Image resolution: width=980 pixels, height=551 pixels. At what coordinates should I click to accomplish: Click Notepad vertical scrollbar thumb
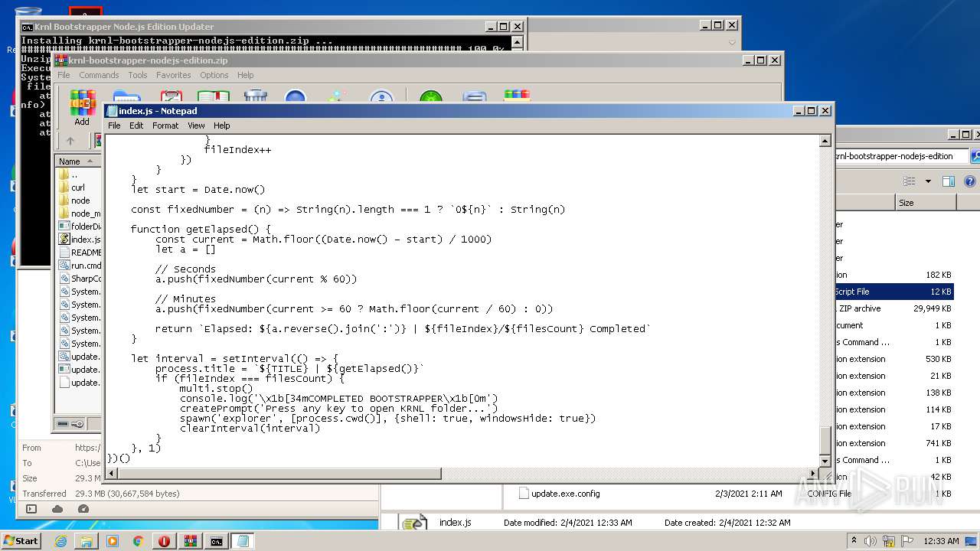pyautogui.click(x=825, y=441)
